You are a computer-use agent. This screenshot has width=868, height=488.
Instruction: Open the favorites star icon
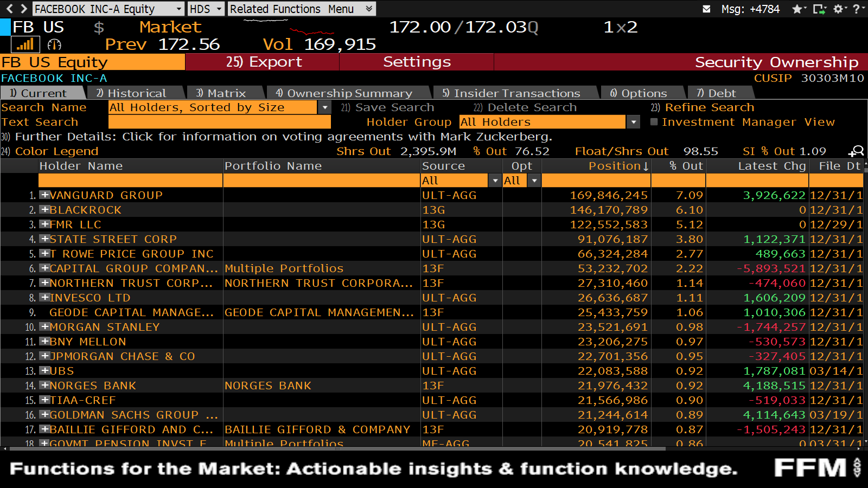coord(797,9)
